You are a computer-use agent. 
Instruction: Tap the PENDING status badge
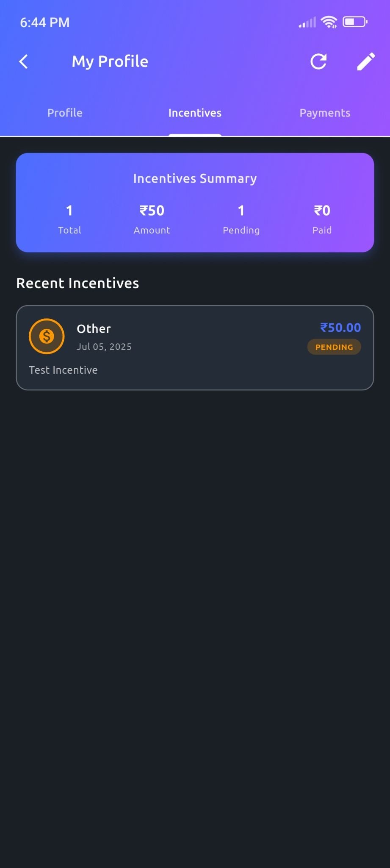(334, 347)
